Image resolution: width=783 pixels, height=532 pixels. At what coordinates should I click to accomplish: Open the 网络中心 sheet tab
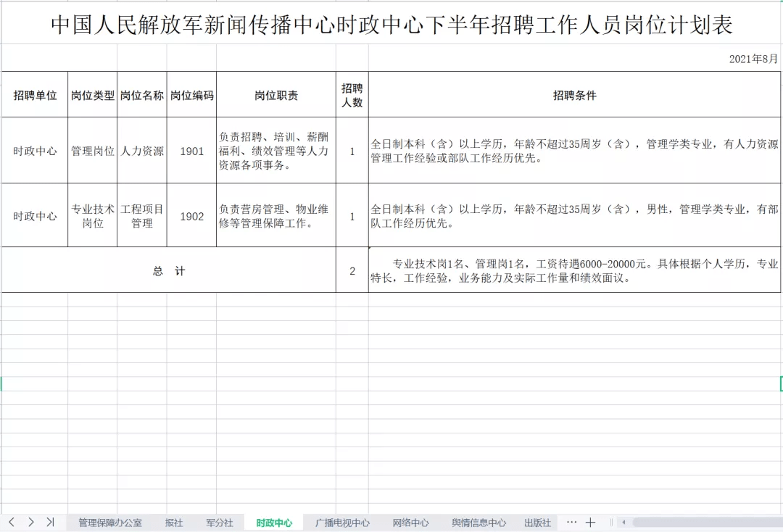(x=410, y=523)
